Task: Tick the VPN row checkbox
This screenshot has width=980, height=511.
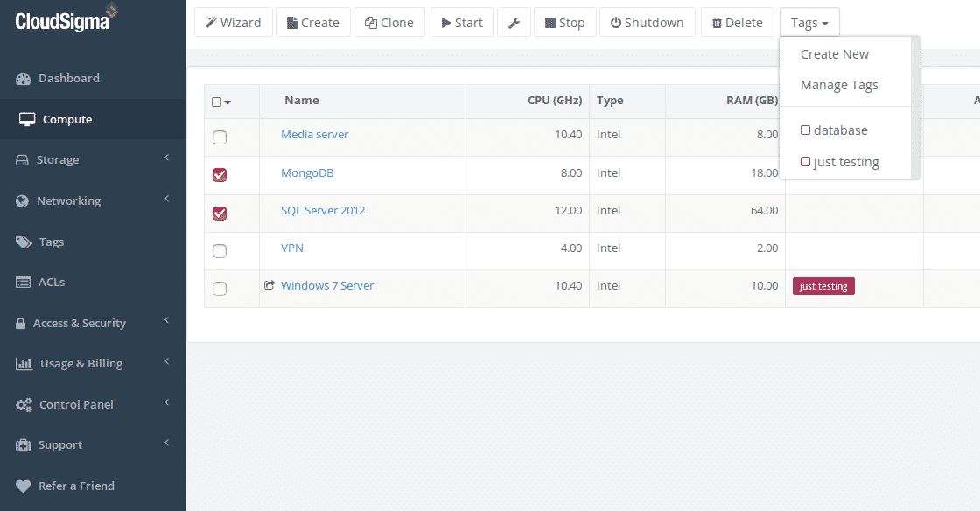Action: [x=220, y=251]
